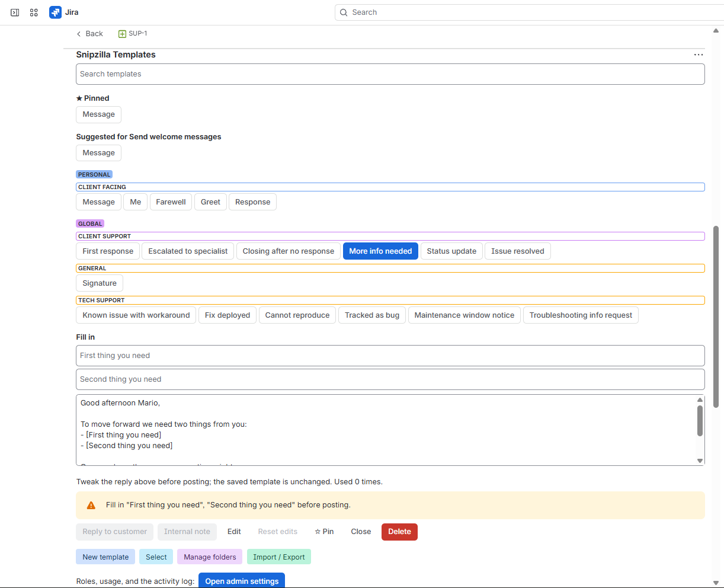Select the pinned Message template
Screen dimensions: 724x588
coord(99,114)
